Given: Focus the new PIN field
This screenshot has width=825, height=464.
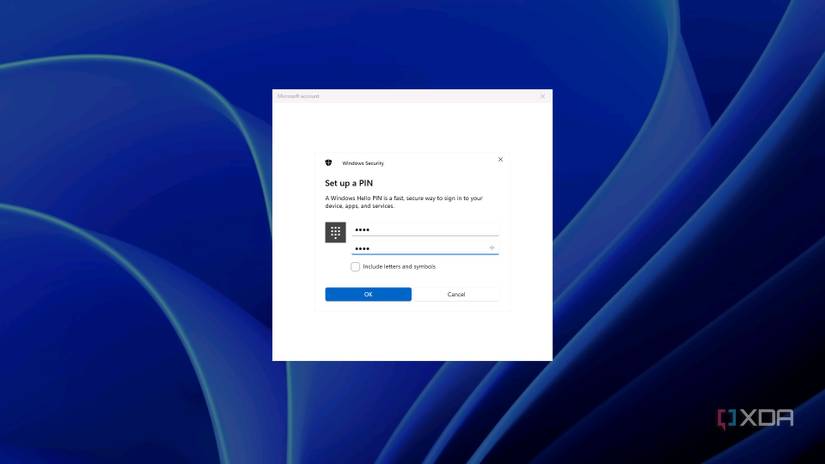Looking at the screenshot, I should click(x=425, y=229).
